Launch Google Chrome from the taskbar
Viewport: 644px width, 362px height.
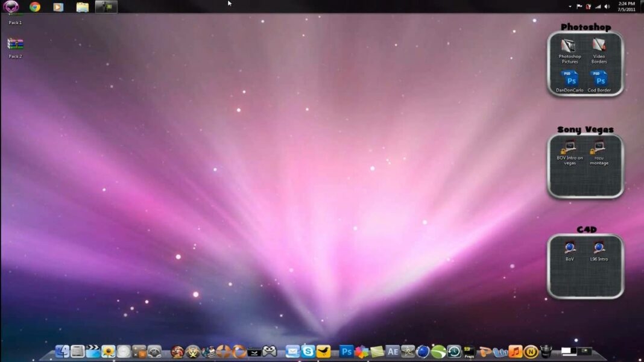34,7
